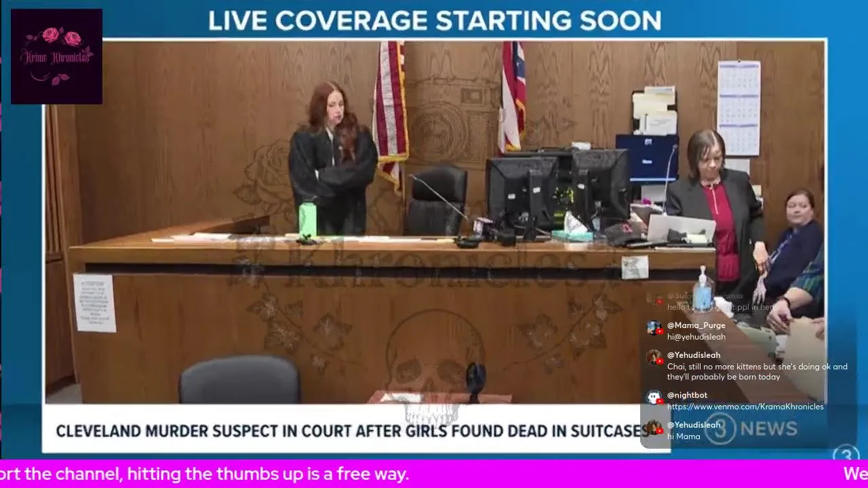Click the @Mama_Purge chat avatar
The width and height of the screenshot is (868, 488).
pos(654,328)
